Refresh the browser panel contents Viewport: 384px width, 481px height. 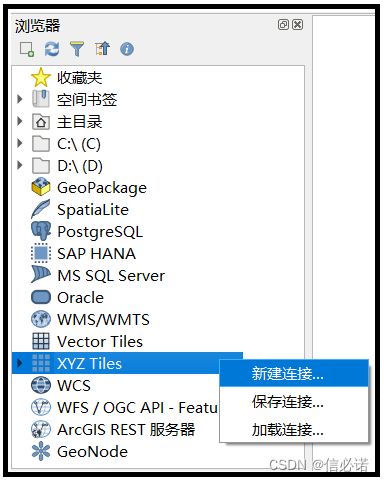pyautogui.click(x=52, y=49)
